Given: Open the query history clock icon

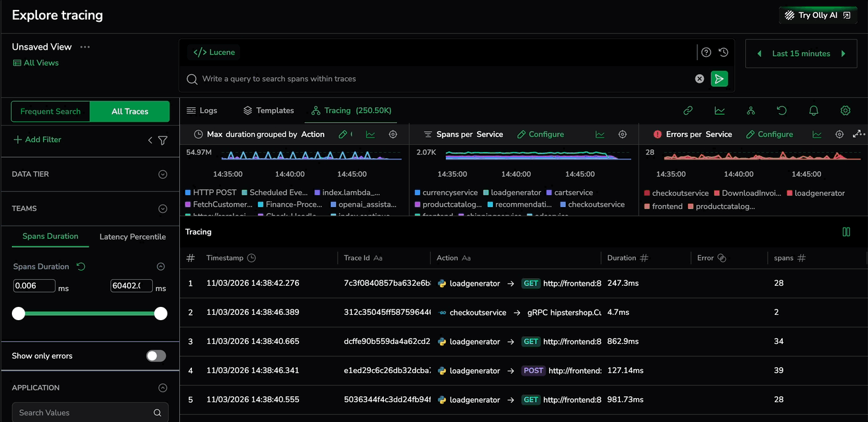Looking at the screenshot, I should tap(723, 52).
